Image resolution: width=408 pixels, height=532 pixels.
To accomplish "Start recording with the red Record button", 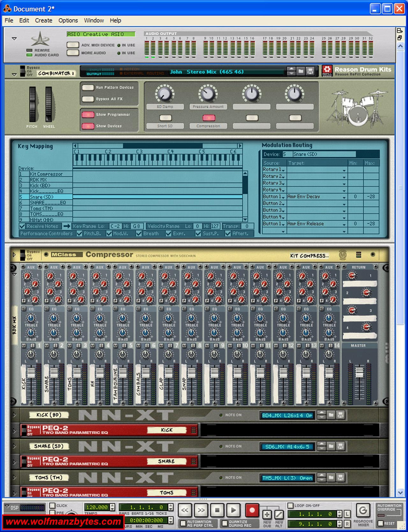I will click(252, 510).
